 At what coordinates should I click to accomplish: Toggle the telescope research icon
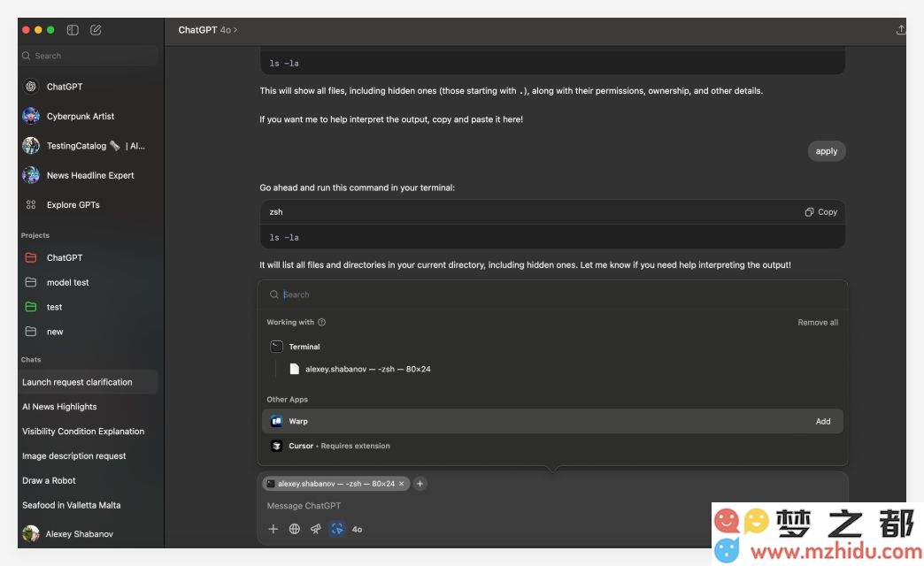pos(315,529)
